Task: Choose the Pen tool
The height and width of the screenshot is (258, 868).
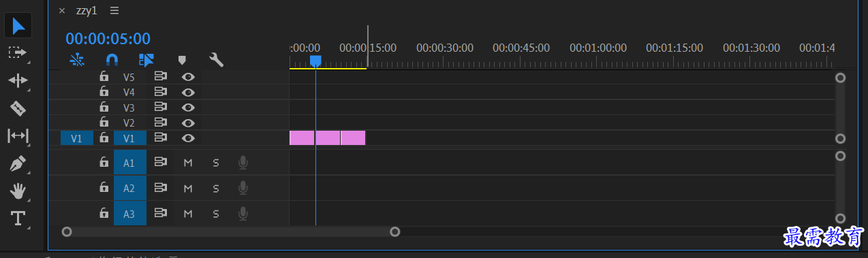Action: [x=18, y=163]
